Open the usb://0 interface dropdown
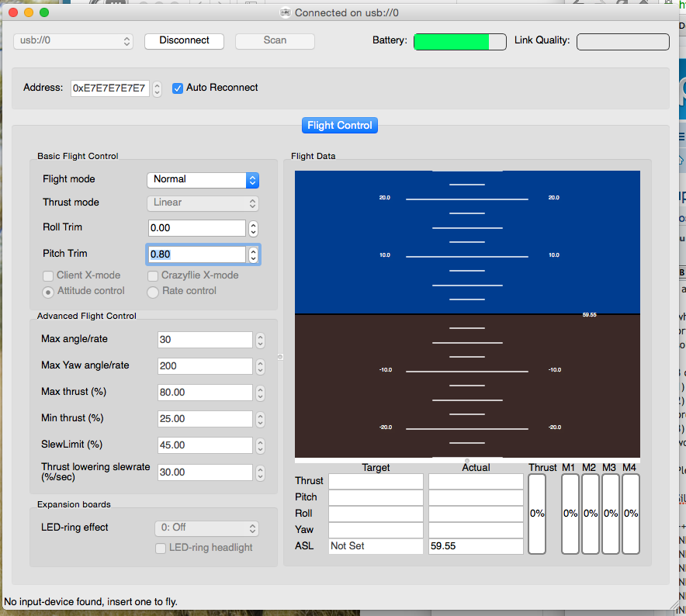Screen dimensions: 686x616 [x=73, y=41]
